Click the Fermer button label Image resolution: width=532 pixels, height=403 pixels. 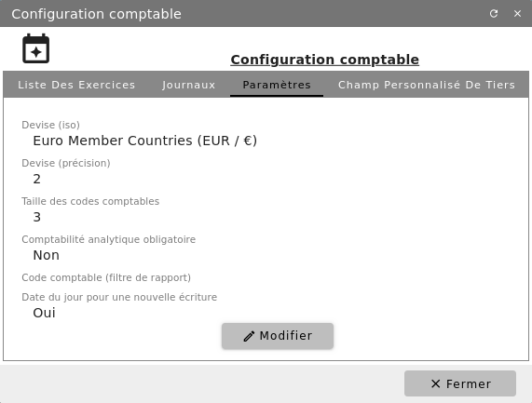point(469,384)
